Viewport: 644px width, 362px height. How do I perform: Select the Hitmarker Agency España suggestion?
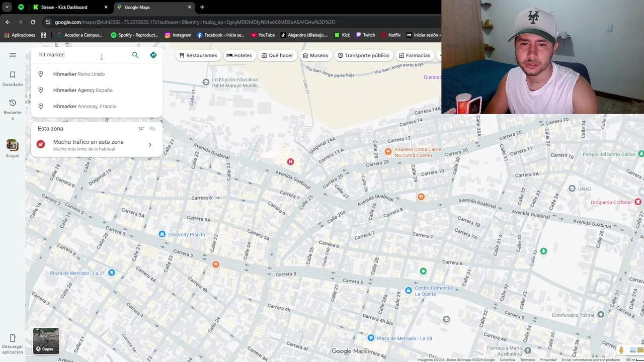coord(97,90)
